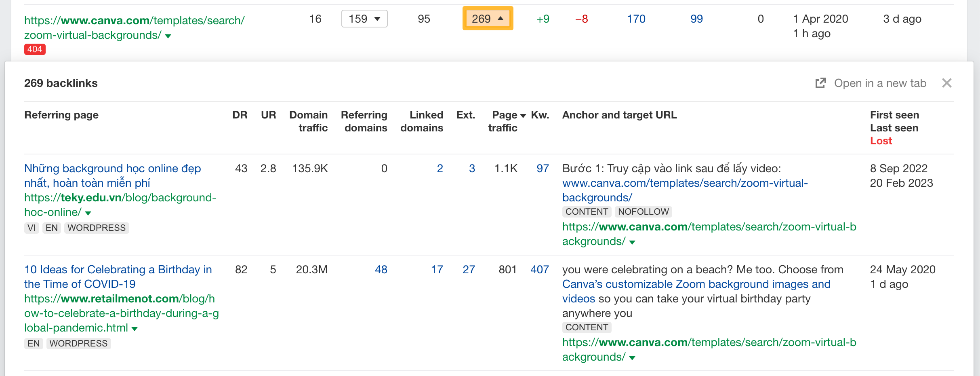980x376 pixels.
Task: Click the '8 Sep 2022' first seen date
Action: click(898, 168)
